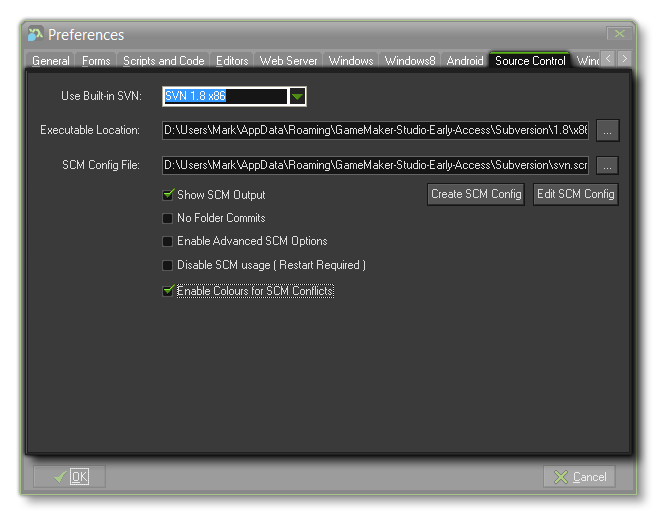
Task: Click the Edit SCM Config button
Action: [575, 194]
